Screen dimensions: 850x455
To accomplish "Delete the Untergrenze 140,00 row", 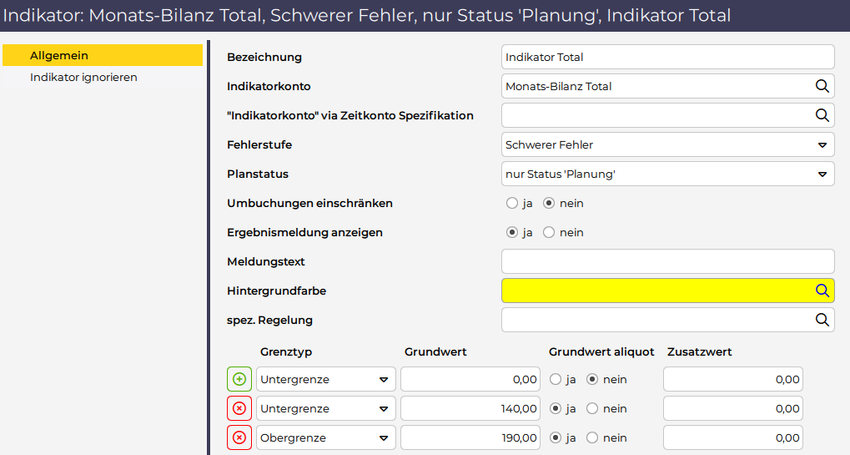I will click(x=239, y=408).
